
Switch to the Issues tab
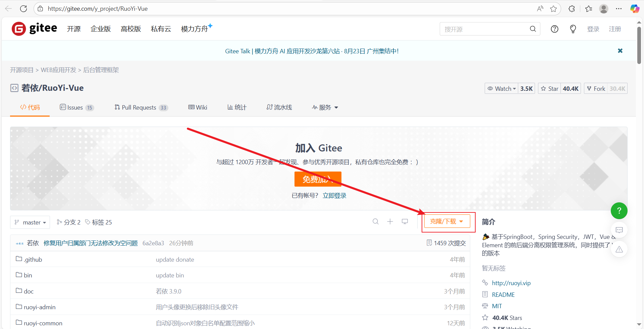pyautogui.click(x=77, y=107)
